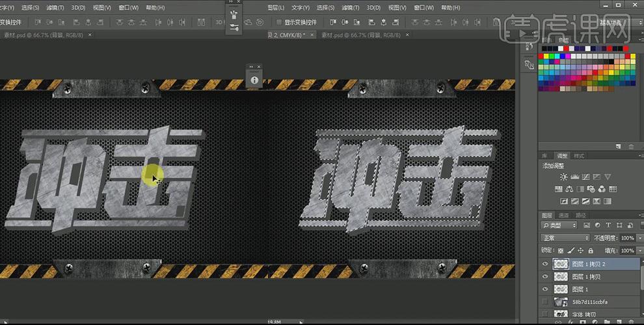Show layer 58b7d111ccbfa
The image size is (644, 325).
[x=545, y=302]
